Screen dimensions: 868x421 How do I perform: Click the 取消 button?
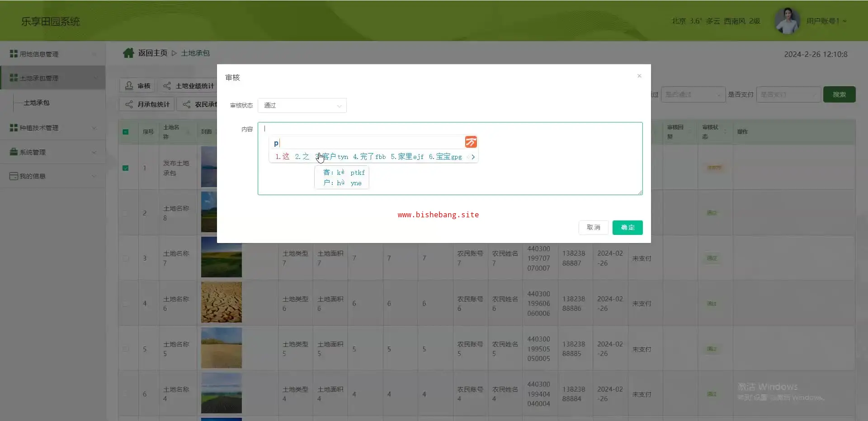(x=593, y=228)
